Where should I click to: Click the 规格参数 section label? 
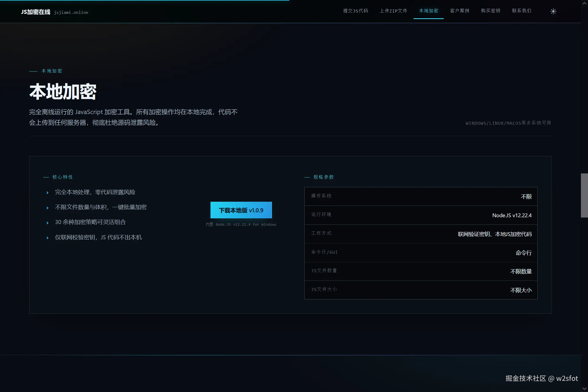324,177
